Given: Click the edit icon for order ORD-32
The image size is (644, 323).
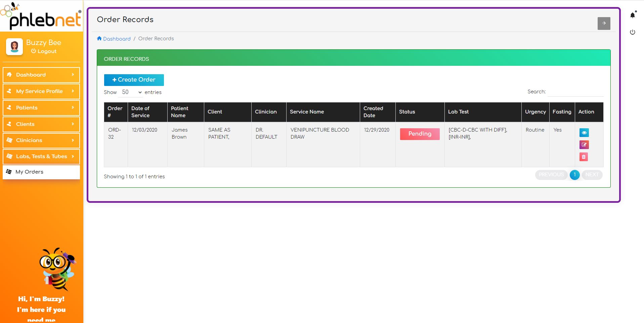Looking at the screenshot, I should 584,145.
